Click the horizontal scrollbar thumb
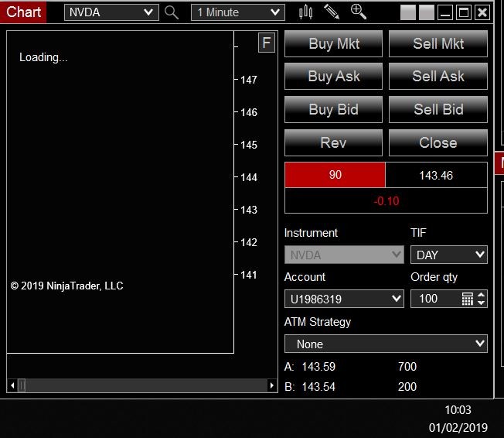504x438 pixels. pos(22,385)
